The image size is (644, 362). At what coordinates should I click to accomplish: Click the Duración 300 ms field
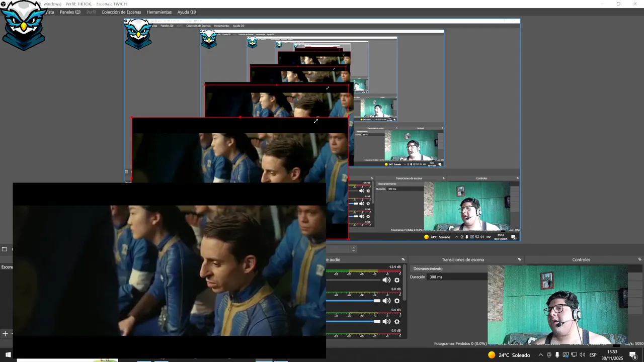[457, 277]
